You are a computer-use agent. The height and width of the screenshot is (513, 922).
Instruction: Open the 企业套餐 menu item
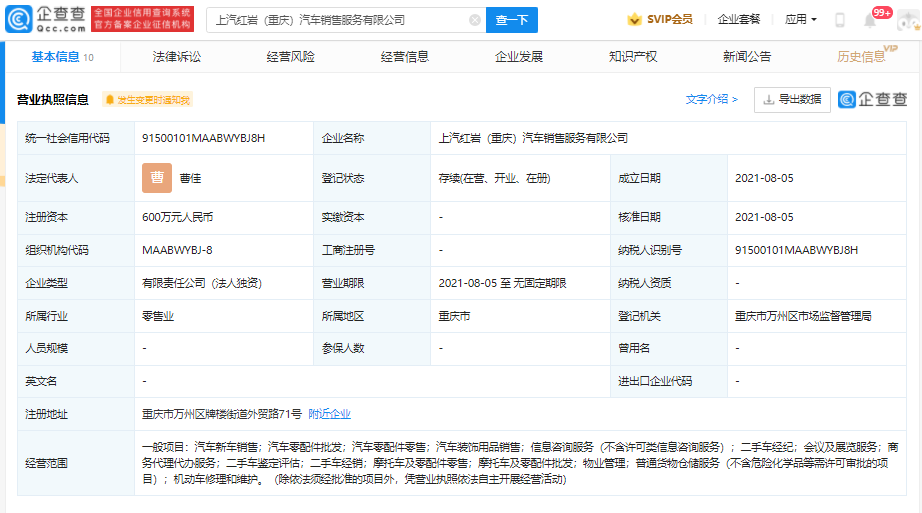coord(739,19)
